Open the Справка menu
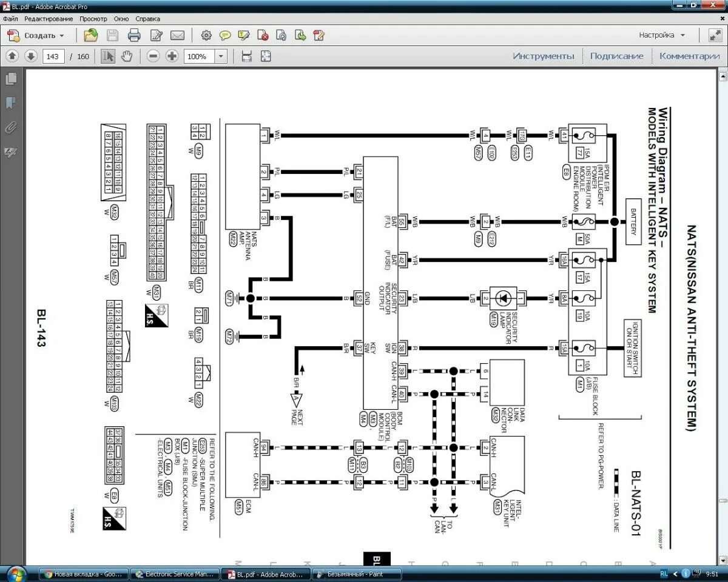Image resolution: width=728 pixels, height=582 pixels. tap(148, 19)
